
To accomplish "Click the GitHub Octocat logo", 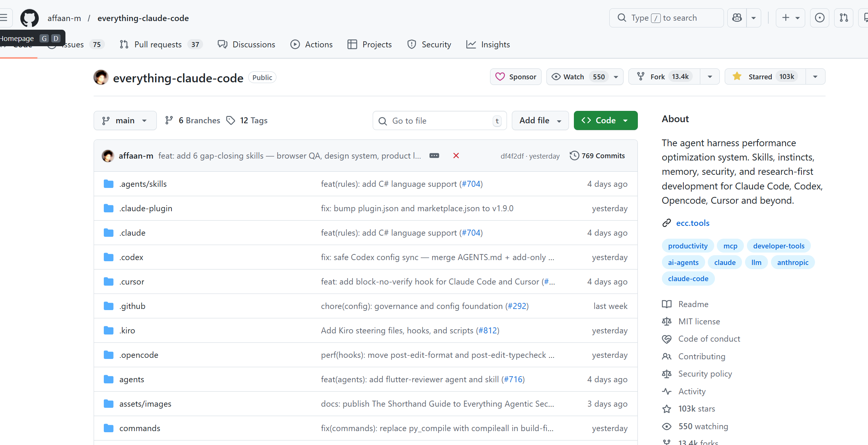I will click(29, 18).
